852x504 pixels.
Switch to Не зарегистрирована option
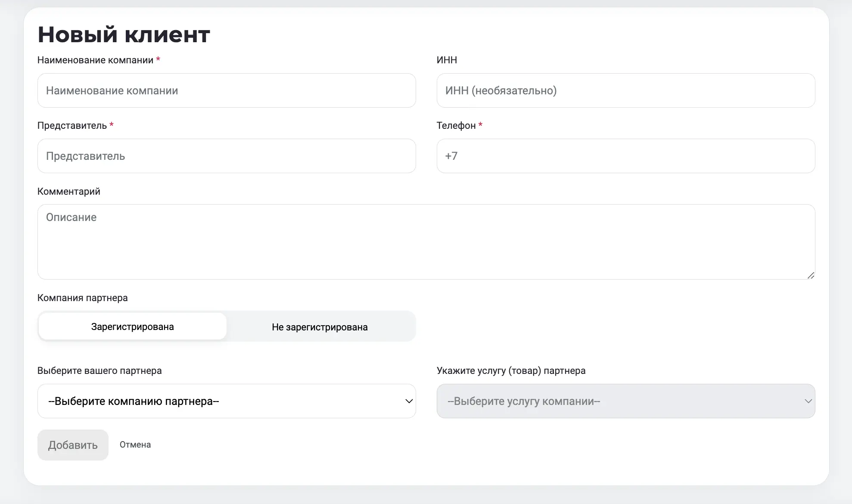[320, 327]
